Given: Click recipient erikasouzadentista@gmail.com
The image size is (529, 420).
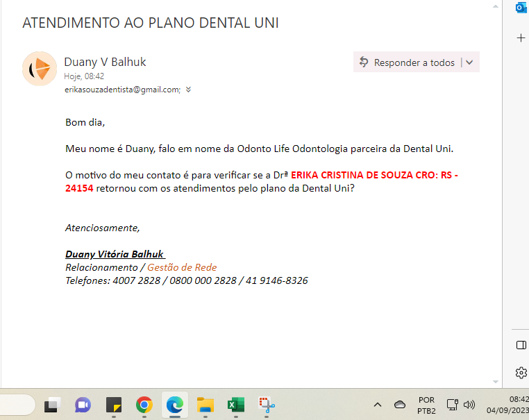Looking at the screenshot, I should click(x=122, y=90).
